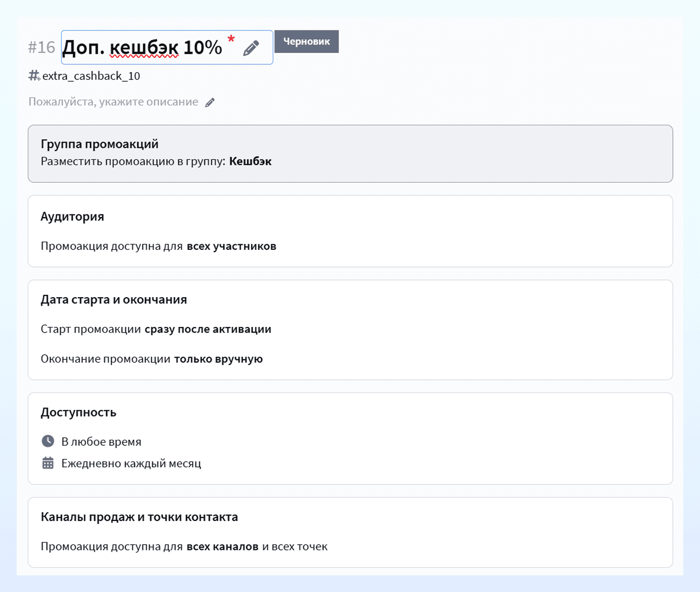
Task: Click the calendar icon beside Ежедневно каждый месяц
Action: 48,463
